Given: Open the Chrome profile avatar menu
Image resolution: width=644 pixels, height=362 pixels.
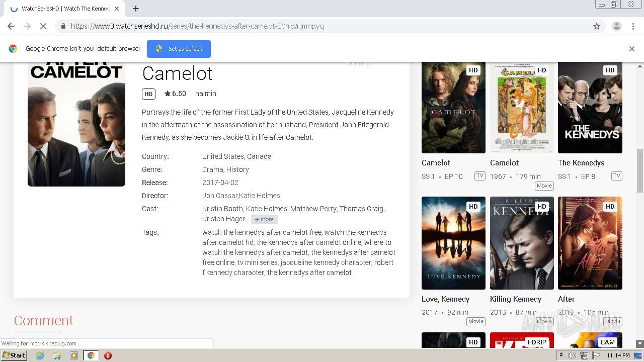Looking at the screenshot, I should 616,26.
